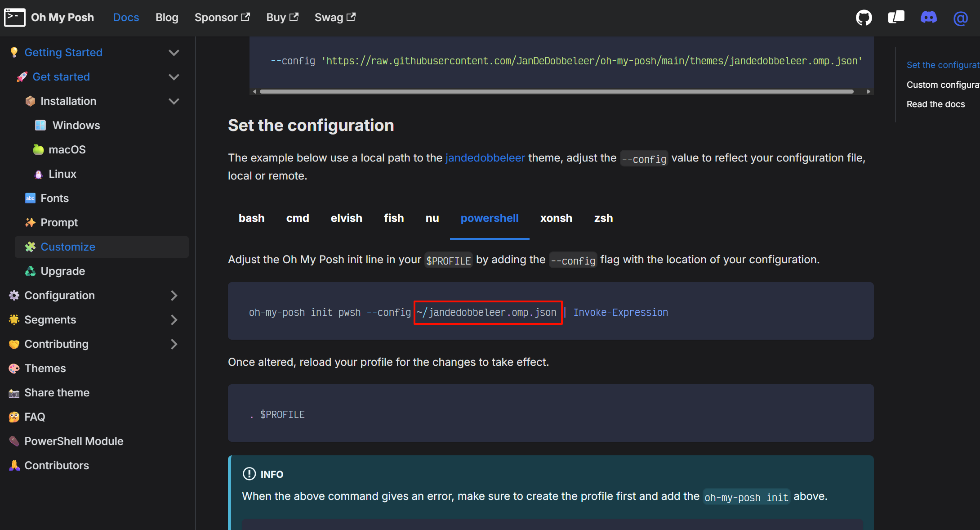Jump to Custom configuration in table of contents

943,85
